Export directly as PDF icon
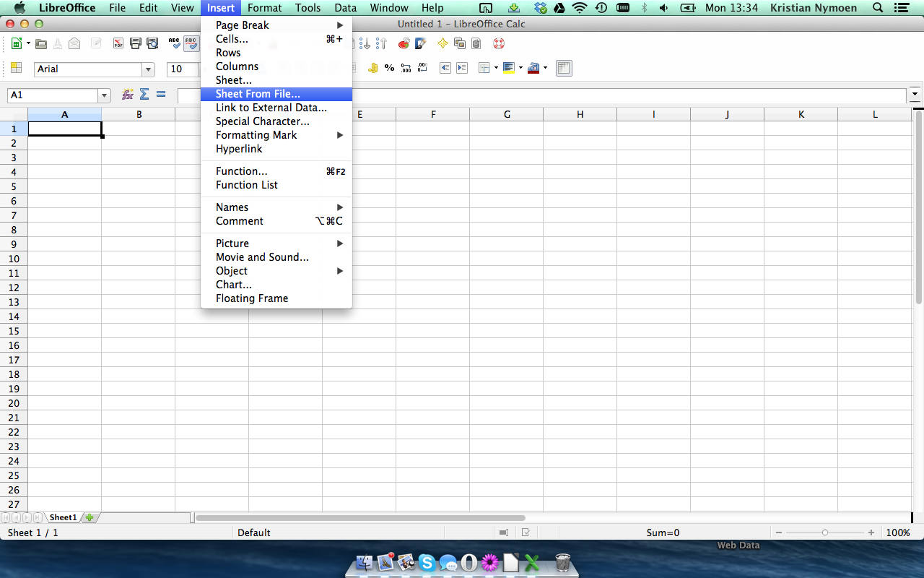This screenshot has height=578, width=924. pyautogui.click(x=118, y=43)
